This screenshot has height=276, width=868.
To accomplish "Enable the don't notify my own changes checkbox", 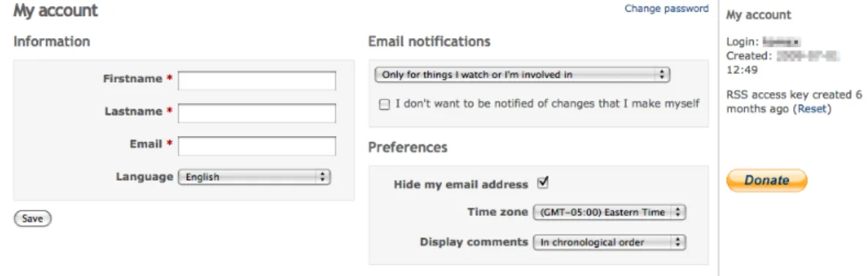I will (x=384, y=104).
